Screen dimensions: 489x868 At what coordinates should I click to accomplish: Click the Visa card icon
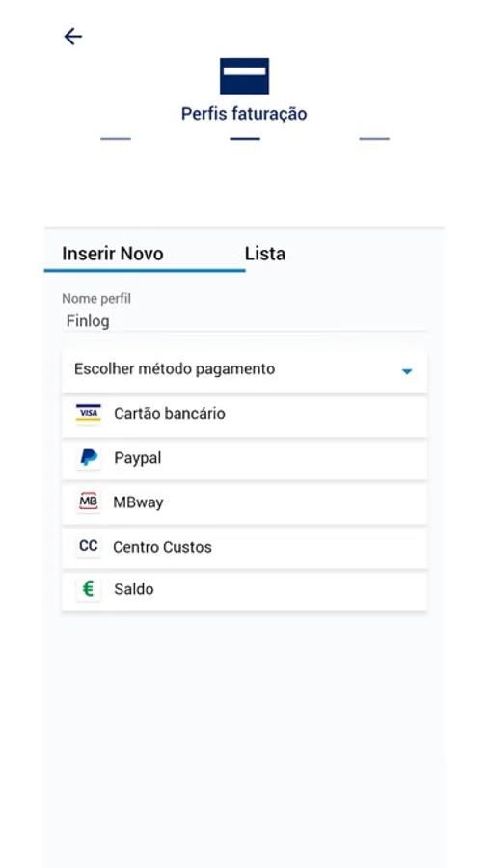89,414
